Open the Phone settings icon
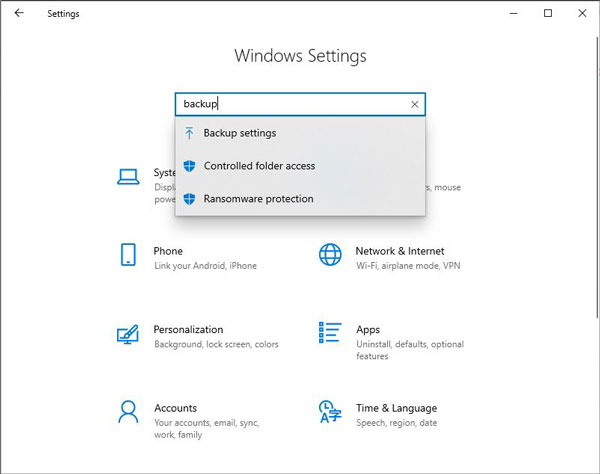The width and height of the screenshot is (600, 474). coord(128,254)
